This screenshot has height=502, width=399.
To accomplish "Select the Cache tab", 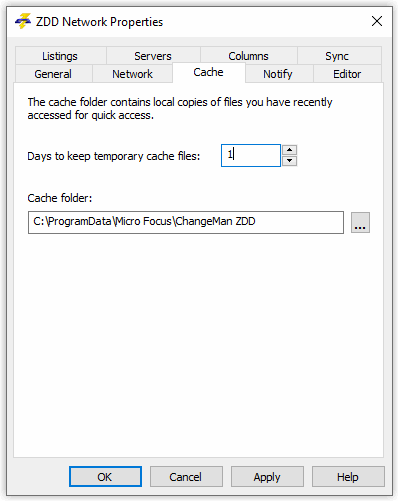I will (x=209, y=72).
